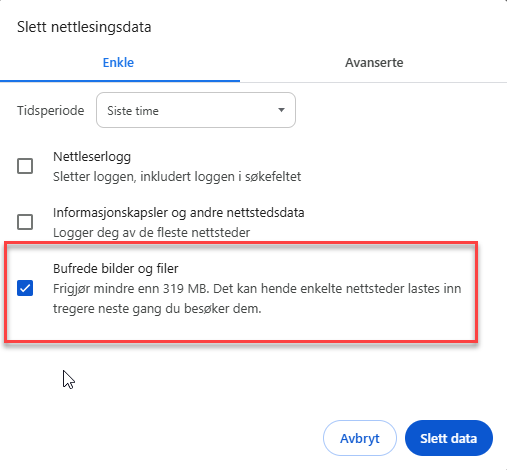Cancel with the Avbryt button

[360, 438]
